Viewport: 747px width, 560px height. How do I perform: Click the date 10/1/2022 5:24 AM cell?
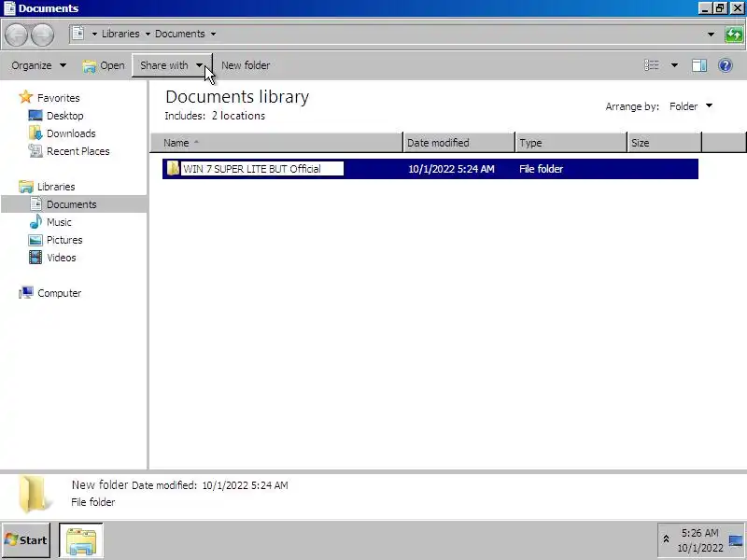(451, 169)
